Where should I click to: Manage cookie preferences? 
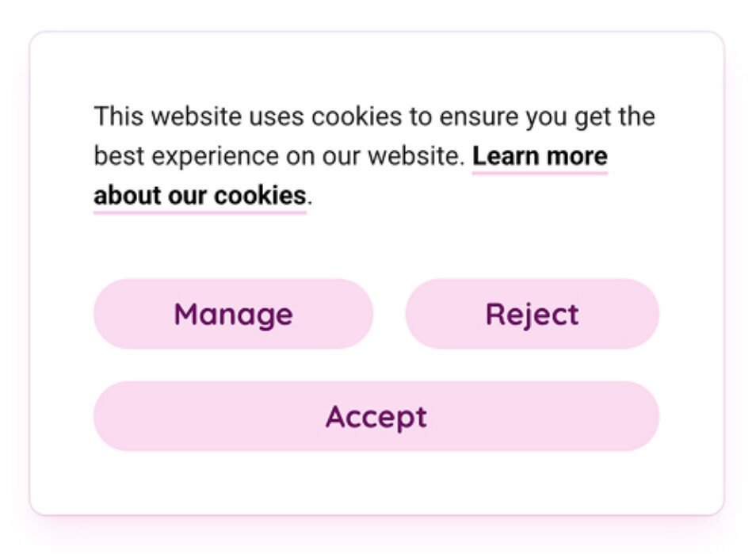pos(233,314)
